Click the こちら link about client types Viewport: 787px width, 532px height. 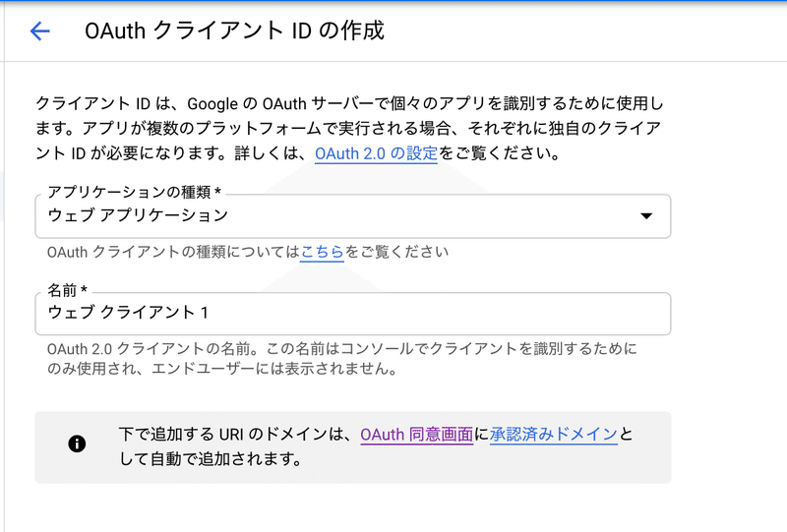click(x=322, y=252)
